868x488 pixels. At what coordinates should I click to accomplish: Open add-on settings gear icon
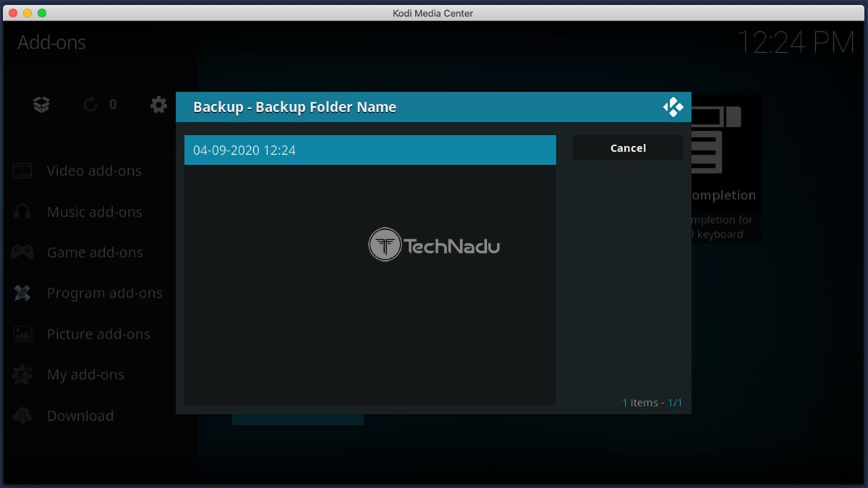158,105
